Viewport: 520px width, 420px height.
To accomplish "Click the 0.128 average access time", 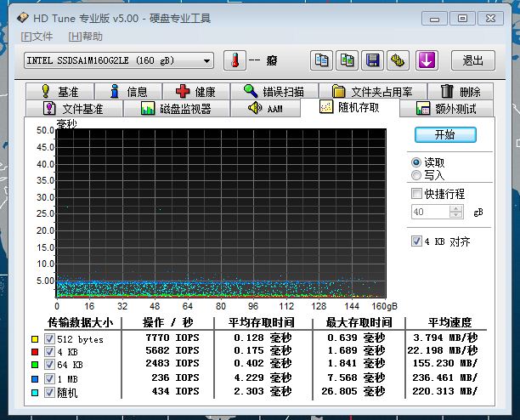I will point(263,338).
